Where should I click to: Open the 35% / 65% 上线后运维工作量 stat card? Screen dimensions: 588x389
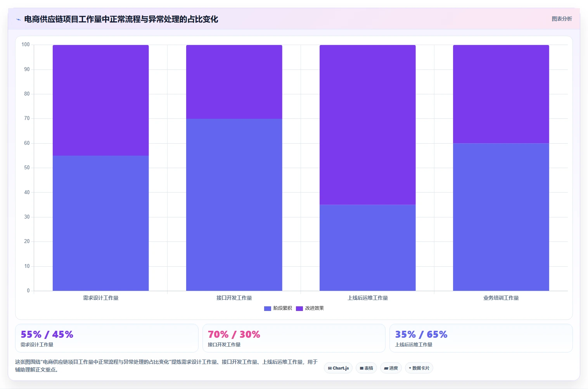coord(481,338)
